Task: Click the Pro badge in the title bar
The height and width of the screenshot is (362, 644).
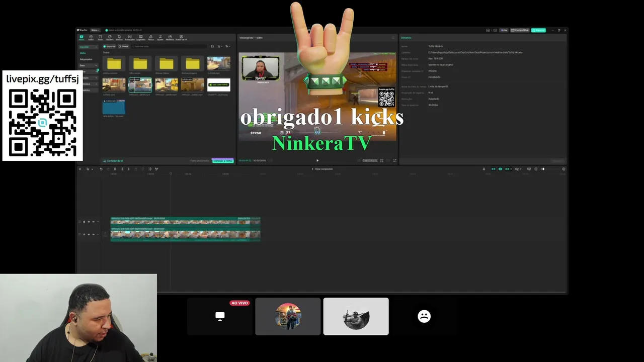Action: 504,30
